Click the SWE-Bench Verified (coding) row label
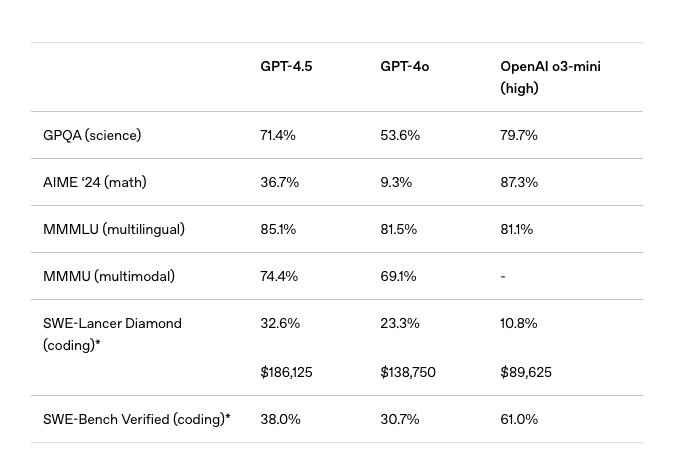Viewport: 679px width, 459px height. coord(136,419)
